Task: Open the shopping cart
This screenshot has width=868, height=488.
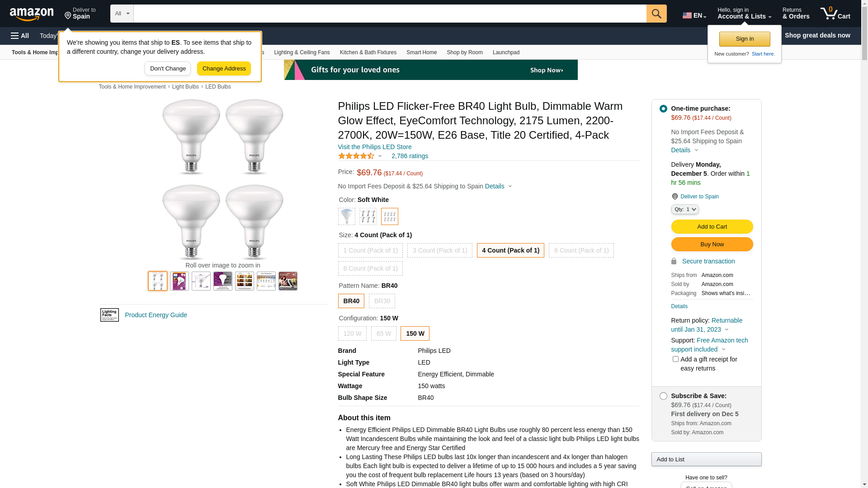Action: point(835,14)
